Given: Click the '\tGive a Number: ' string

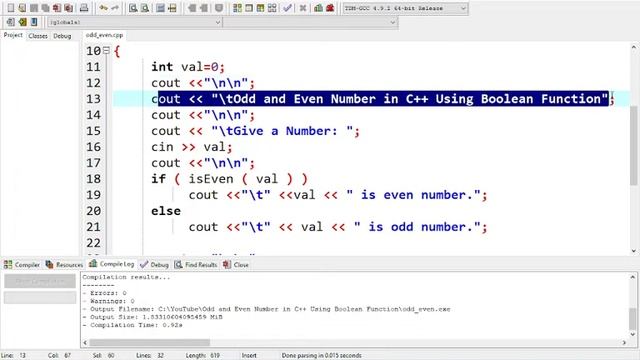Looking at the screenshot, I should pos(282,131).
